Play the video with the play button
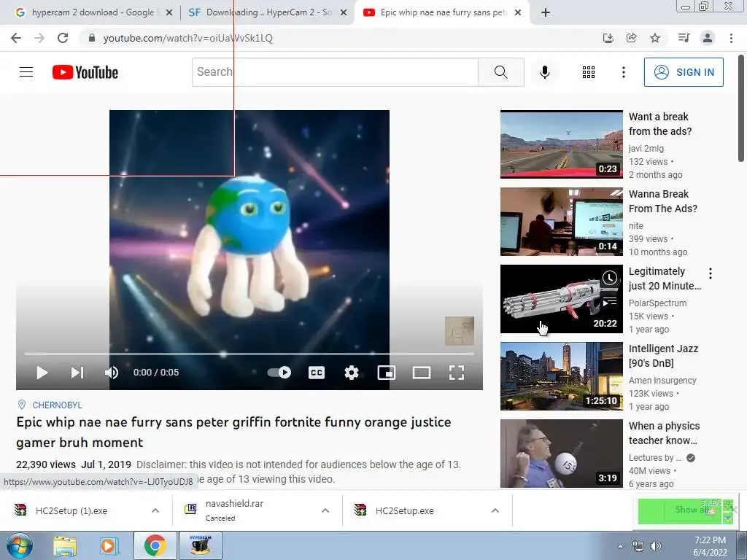The image size is (747, 560). click(42, 373)
